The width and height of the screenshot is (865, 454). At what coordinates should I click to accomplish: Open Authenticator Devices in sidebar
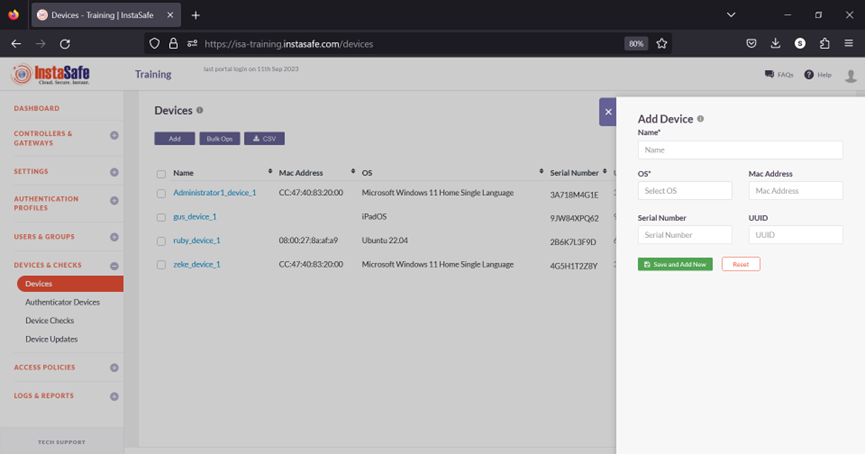[62, 302]
